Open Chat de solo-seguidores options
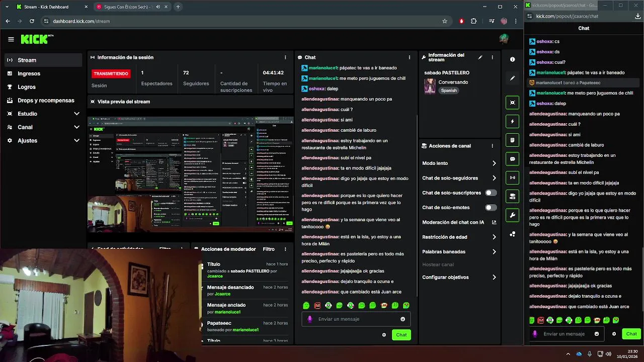 [459, 178]
